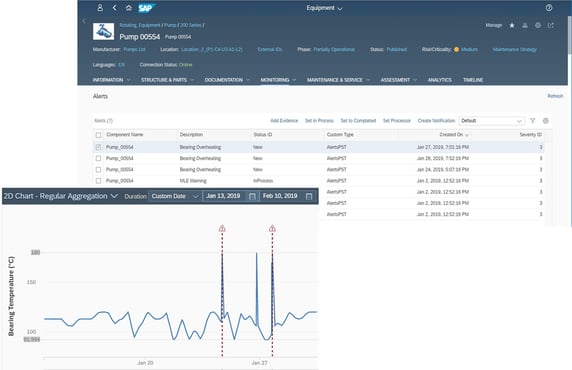Open the Default view dropdown
Viewport: 572px width, 370px height.
tap(491, 121)
